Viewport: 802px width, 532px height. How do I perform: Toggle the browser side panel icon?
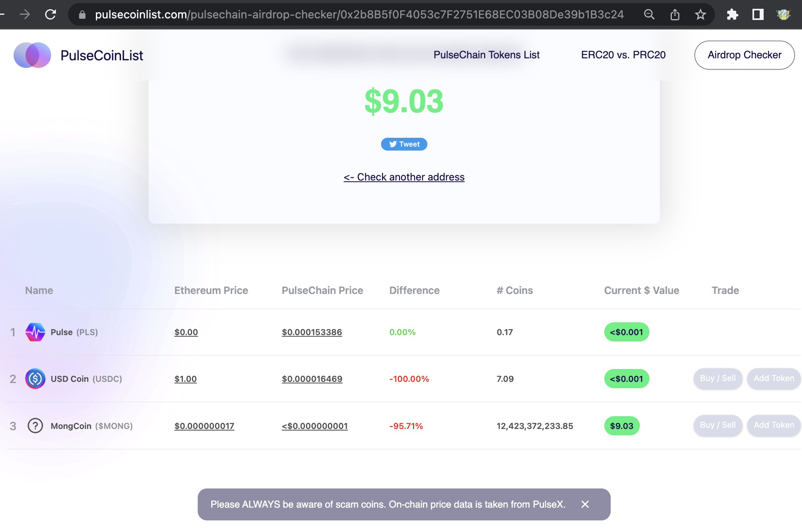tap(758, 15)
